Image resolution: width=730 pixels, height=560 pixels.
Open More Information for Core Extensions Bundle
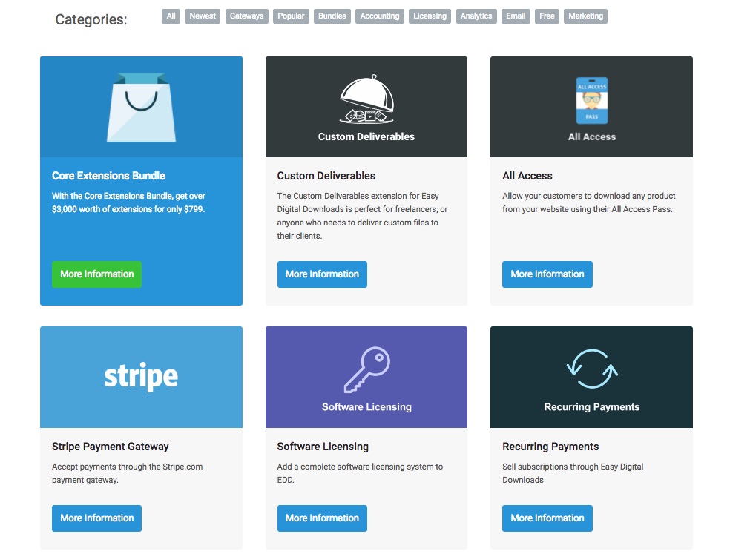point(97,274)
